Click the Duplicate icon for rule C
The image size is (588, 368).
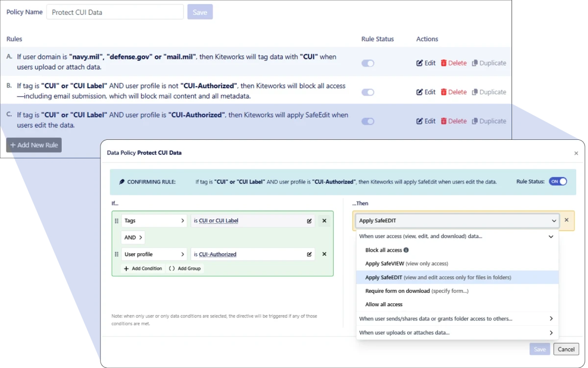475,121
